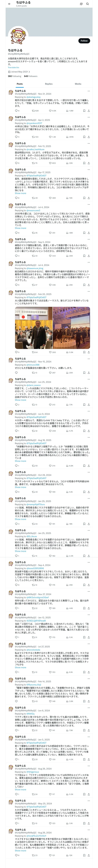Like the Nov 21, 2024 post
Viewport: 98px width, 868px height.
pyautogui.click(x=50, y=111)
